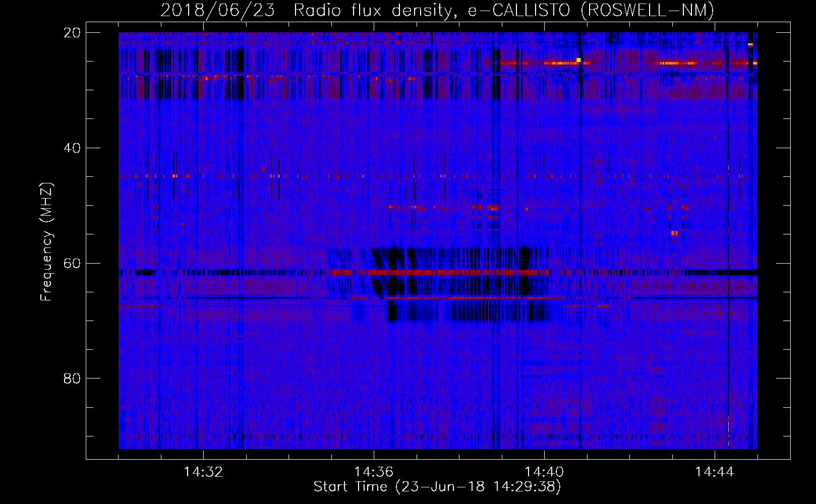The image size is (816, 504).
Task: Click the plot title 'Radio flux density, e-CALLISTO (ROSWELL-NM)'
Action: [504, 10]
